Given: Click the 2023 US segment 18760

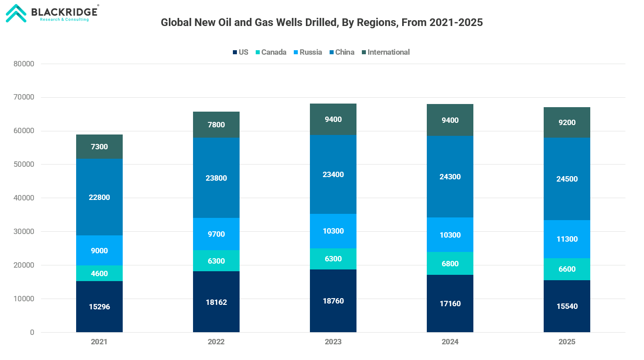Looking at the screenshot, I should click(333, 301).
